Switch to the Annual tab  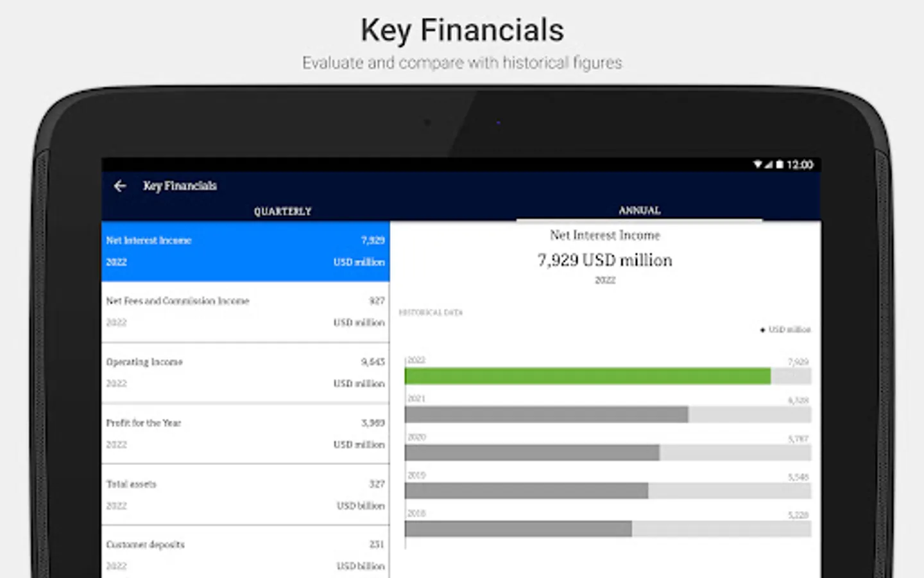click(640, 210)
